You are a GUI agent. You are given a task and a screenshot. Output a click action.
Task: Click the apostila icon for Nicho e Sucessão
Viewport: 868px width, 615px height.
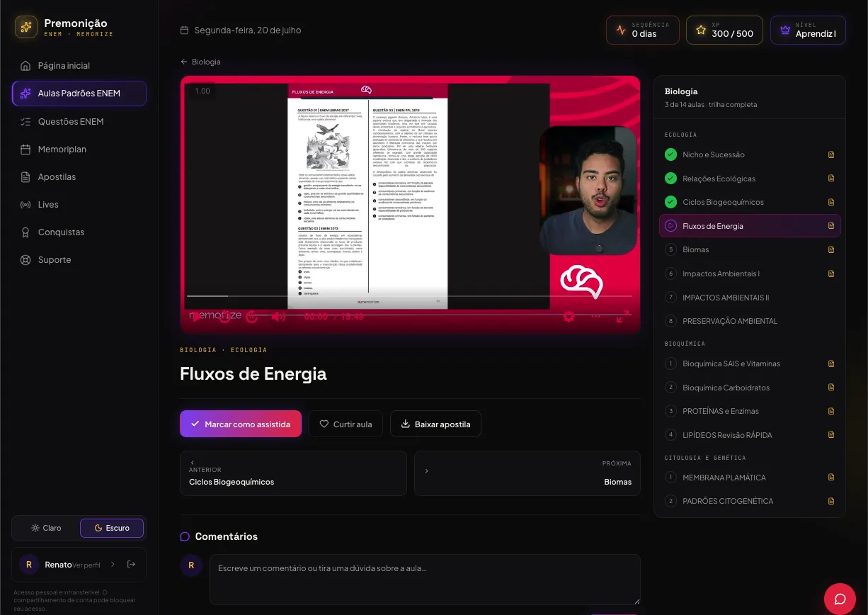(x=831, y=154)
